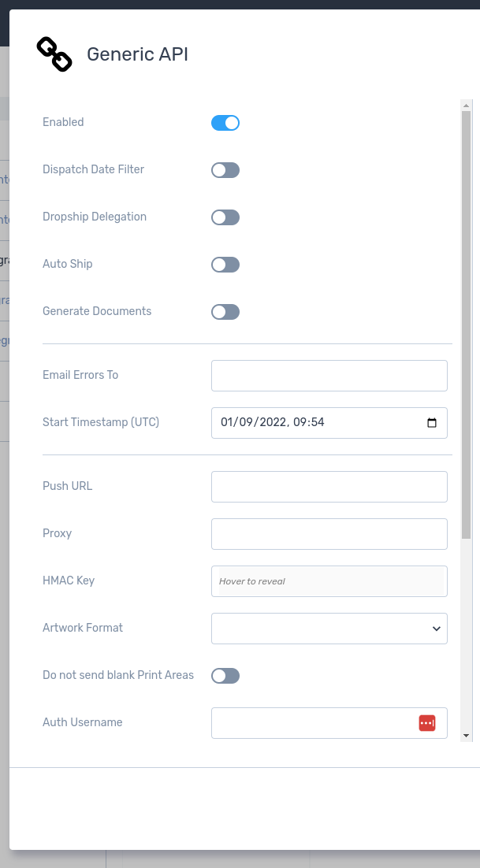Click the Auth Username text input
The height and width of the screenshot is (868, 480).
[x=313, y=723]
